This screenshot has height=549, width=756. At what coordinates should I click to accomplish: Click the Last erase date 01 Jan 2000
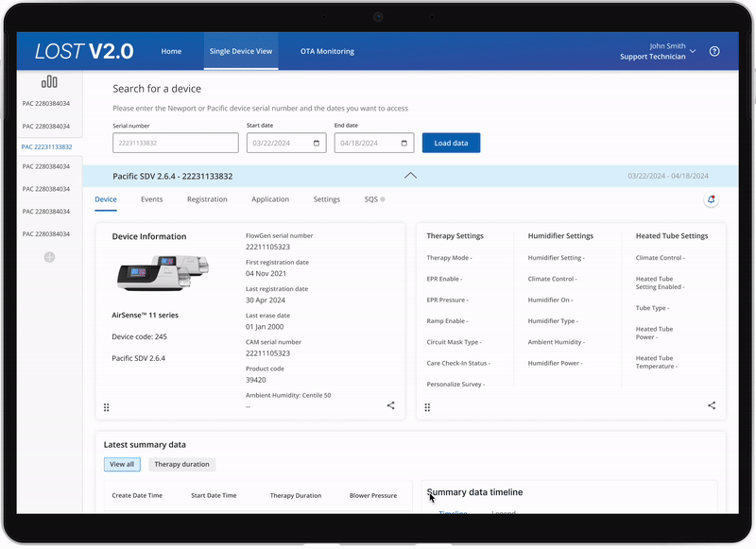pyautogui.click(x=265, y=326)
